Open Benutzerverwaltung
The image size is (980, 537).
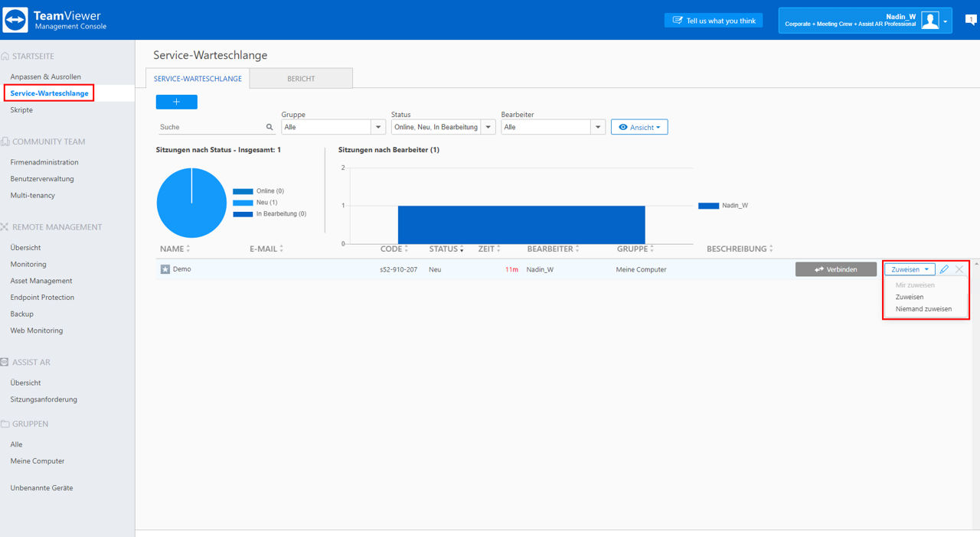tap(42, 179)
